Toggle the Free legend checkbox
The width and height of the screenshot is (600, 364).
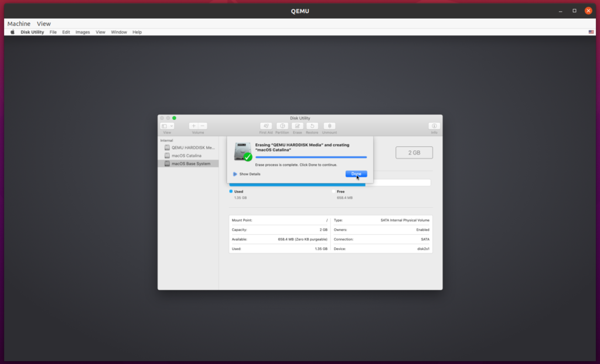[333, 191]
